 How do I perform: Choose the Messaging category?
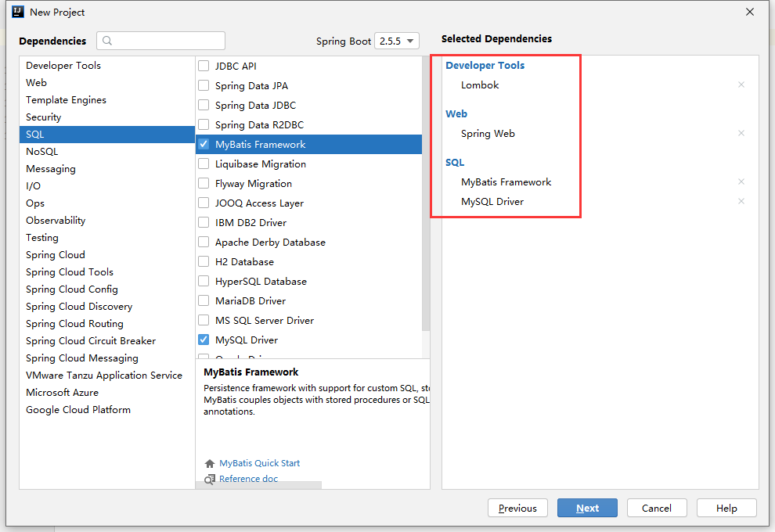coord(107,169)
